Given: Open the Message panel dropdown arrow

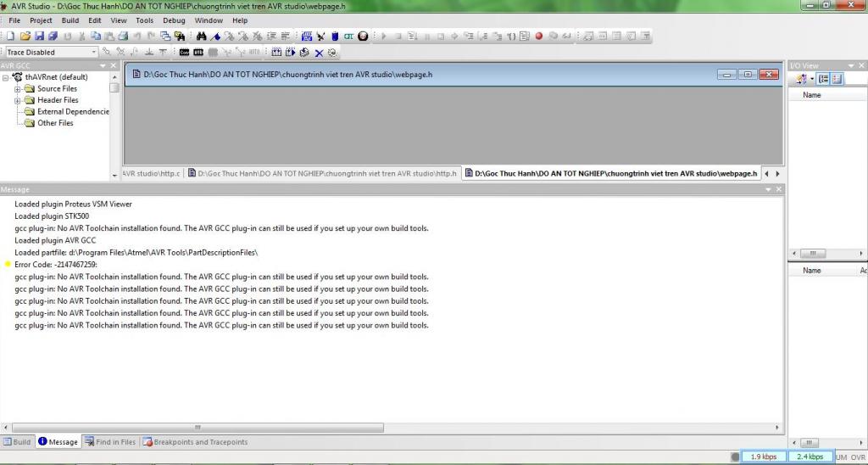Looking at the screenshot, I should 768,189.
